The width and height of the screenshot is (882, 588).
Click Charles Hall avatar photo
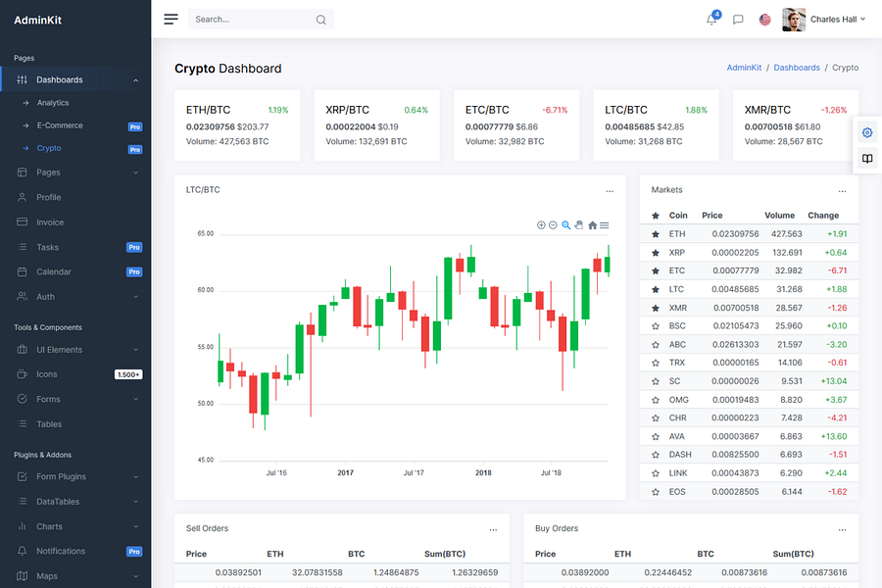(x=794, y=20)
